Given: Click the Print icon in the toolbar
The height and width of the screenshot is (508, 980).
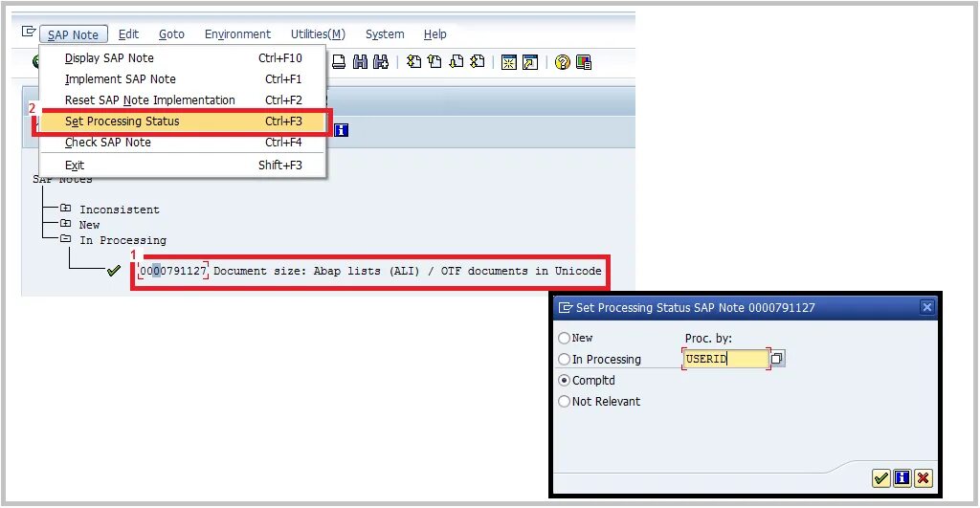Looking at the screenshot, I should 338,62.
